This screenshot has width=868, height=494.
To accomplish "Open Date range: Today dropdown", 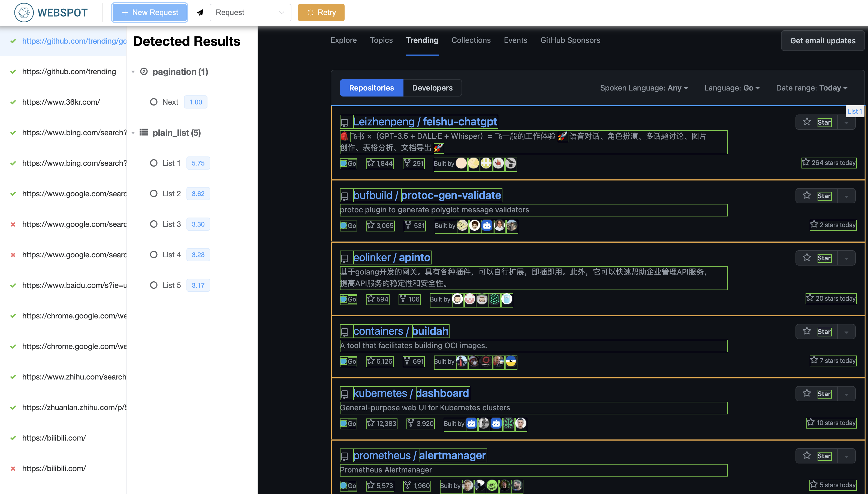I will click(811, 88).
